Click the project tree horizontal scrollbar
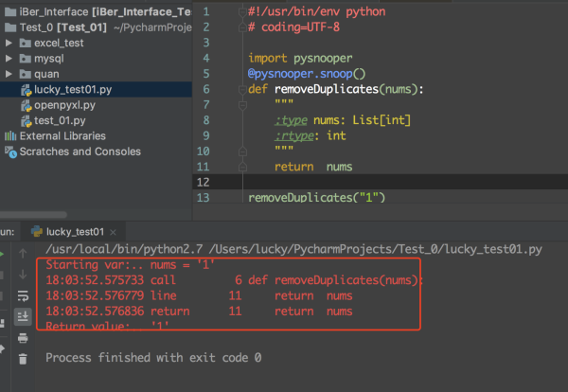The width and height of the screenshot is (568, 392). 33,215
